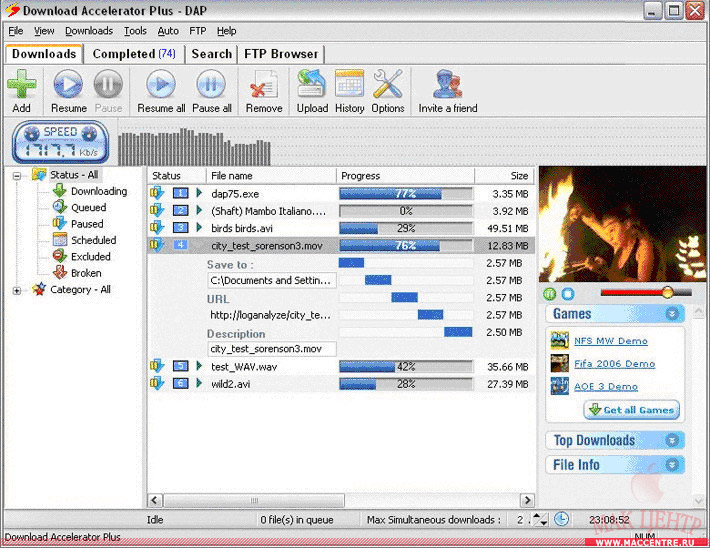Open the AOE 3 Demo link
Viewport: 710px width, 548px height.
[606, 387]
